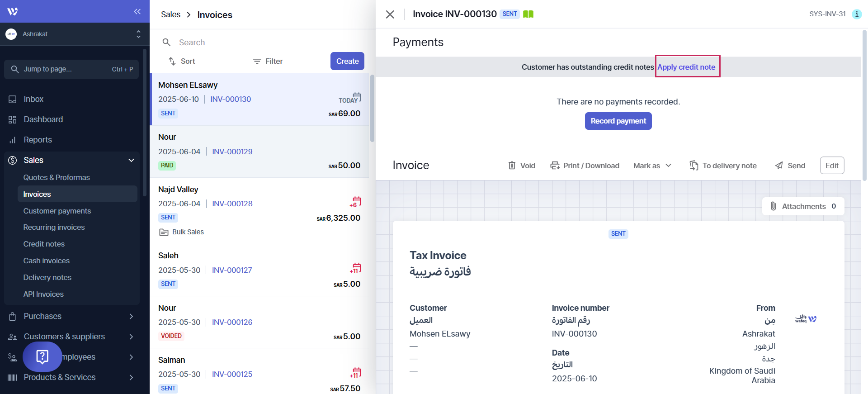Open the Ashrakat organization switcher
868x394 pixels.
point(72,34)
